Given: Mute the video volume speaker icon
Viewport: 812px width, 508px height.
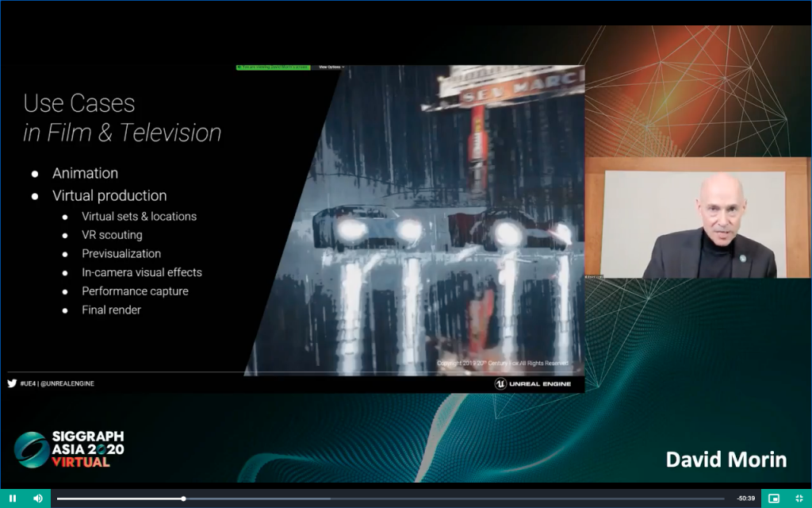Looking at the screenshot, I should (x=37, y=498).
